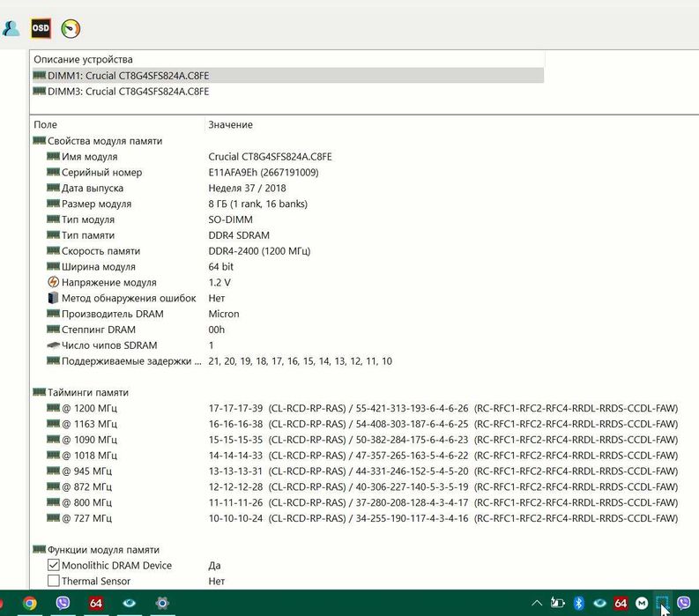
Task: Click the value Неделя 37 / 2018
Action: pos(247,188)
